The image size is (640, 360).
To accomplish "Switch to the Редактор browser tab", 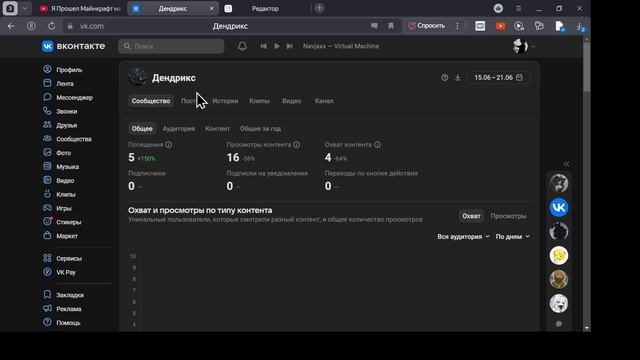I will [x=265, y=9].
